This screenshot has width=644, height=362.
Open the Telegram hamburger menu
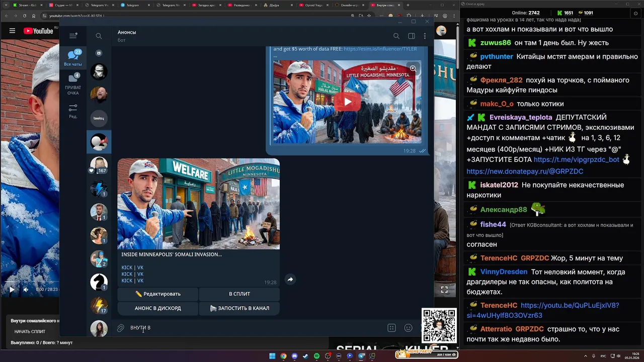point(73,36)
